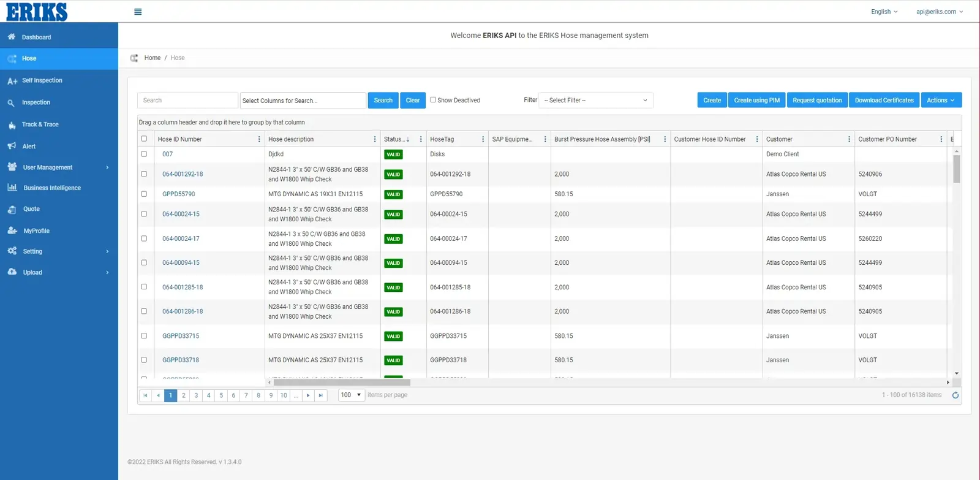
Task: Open Hose ID Number column menu icon
Action: tap(259, 139)
